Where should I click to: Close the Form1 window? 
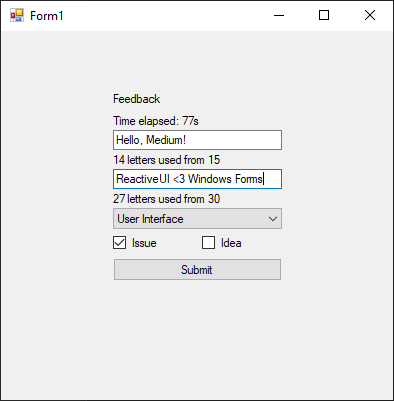click(x=370, y=15)
